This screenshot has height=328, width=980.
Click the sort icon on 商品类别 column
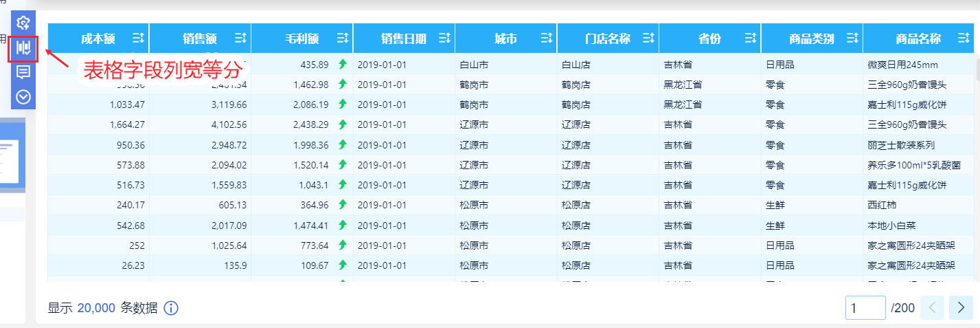[x=852, y=39]
